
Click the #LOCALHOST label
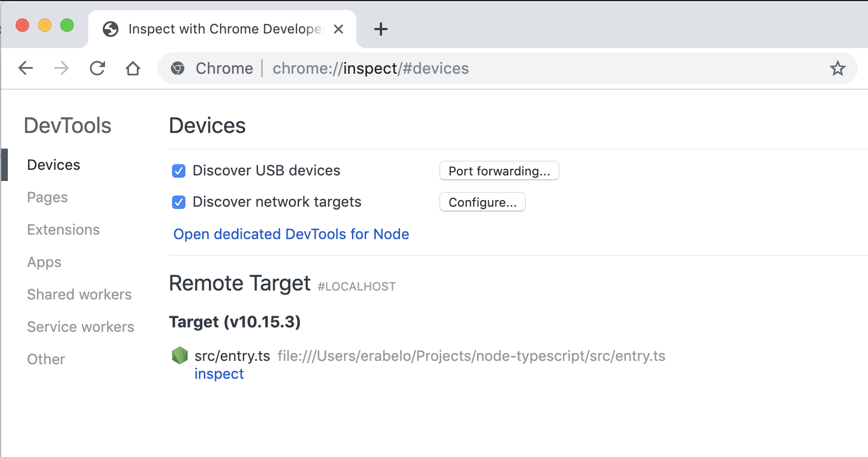356,287
